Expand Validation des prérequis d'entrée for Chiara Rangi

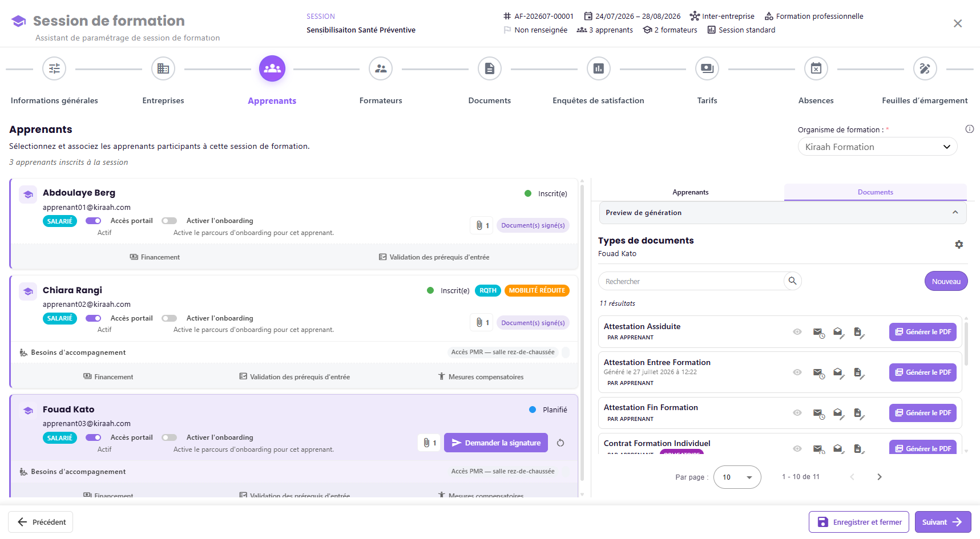pos(295,377)
